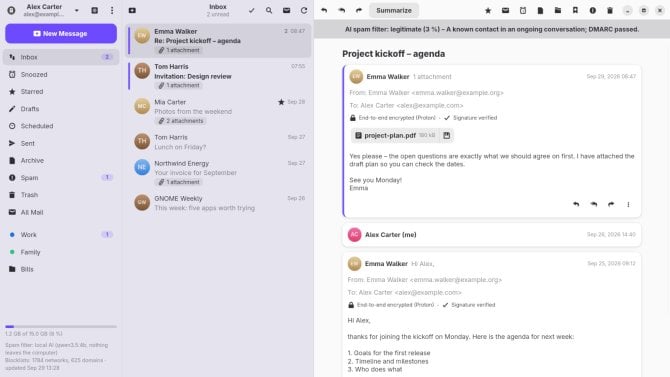Click the green Family label color dot
670x377 pixels.
pyautogui.click(x=12, y=252)
